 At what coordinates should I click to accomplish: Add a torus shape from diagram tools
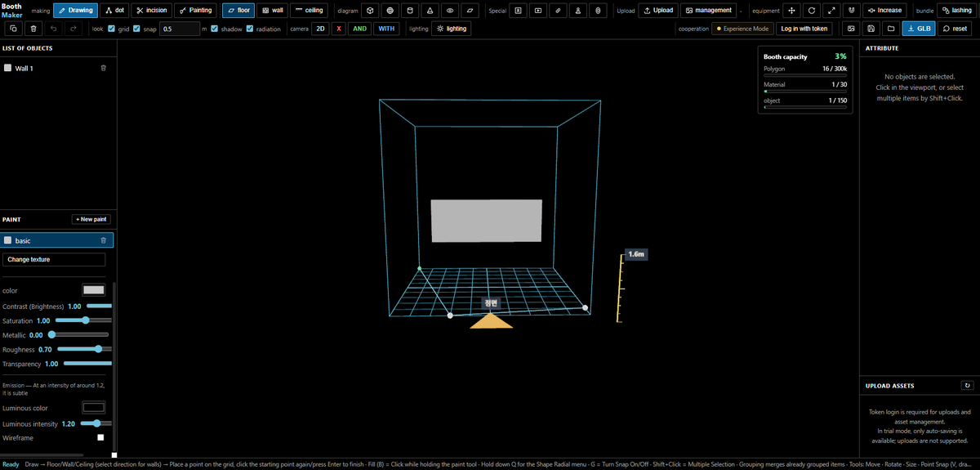[450, 11]
